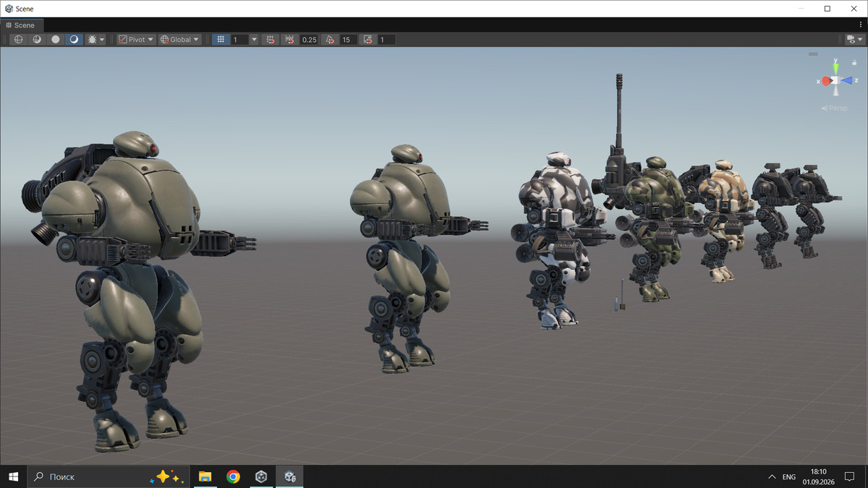Click the orientation gizmo overlay drag handle
This screenshot has height=488, width=868.
pos(814,53)
